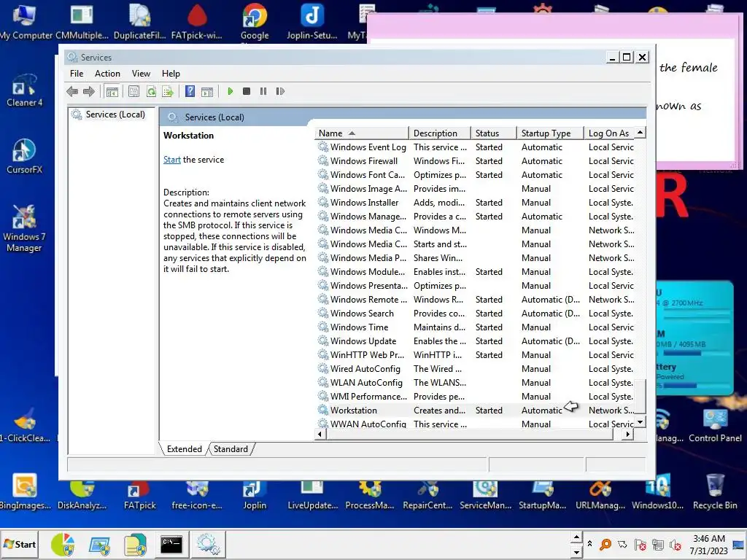Select the Windows Installer service
Viewport: 747px width, 560px height.
[x=476, y=203]
